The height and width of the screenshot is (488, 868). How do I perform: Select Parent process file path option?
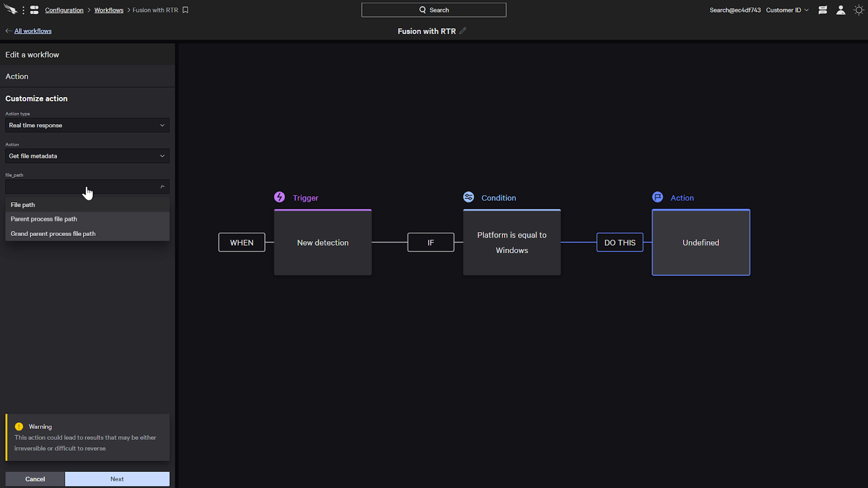click(x=87, y=219)
